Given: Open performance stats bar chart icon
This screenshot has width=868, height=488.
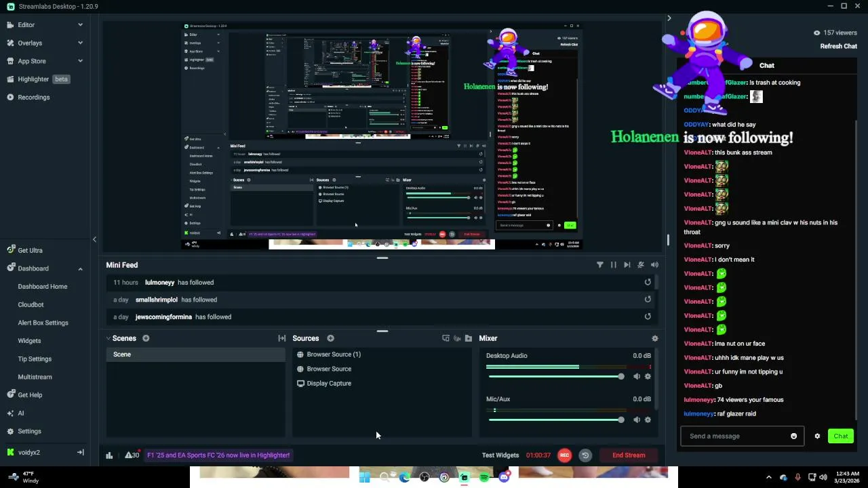Looking at the screenshot, I should (109, 455).
